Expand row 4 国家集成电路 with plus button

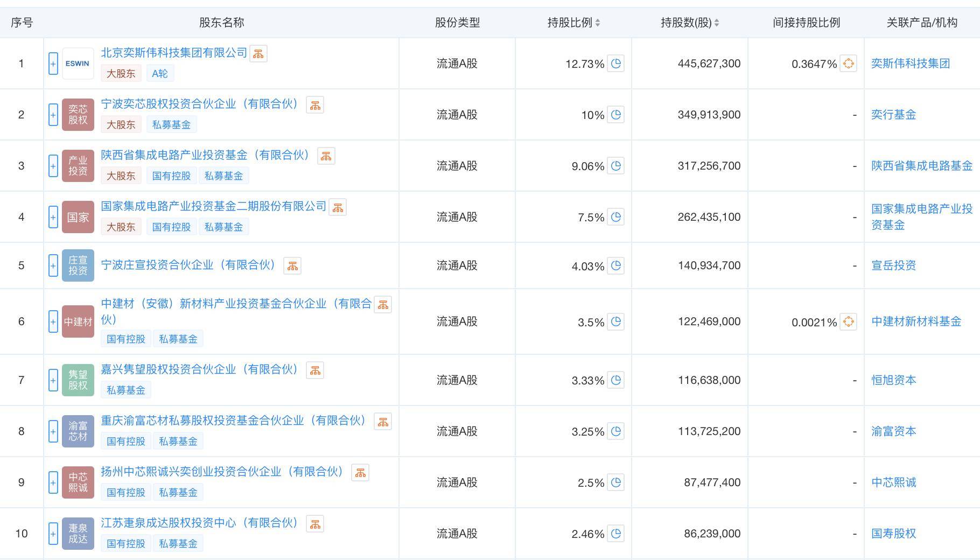53,217
